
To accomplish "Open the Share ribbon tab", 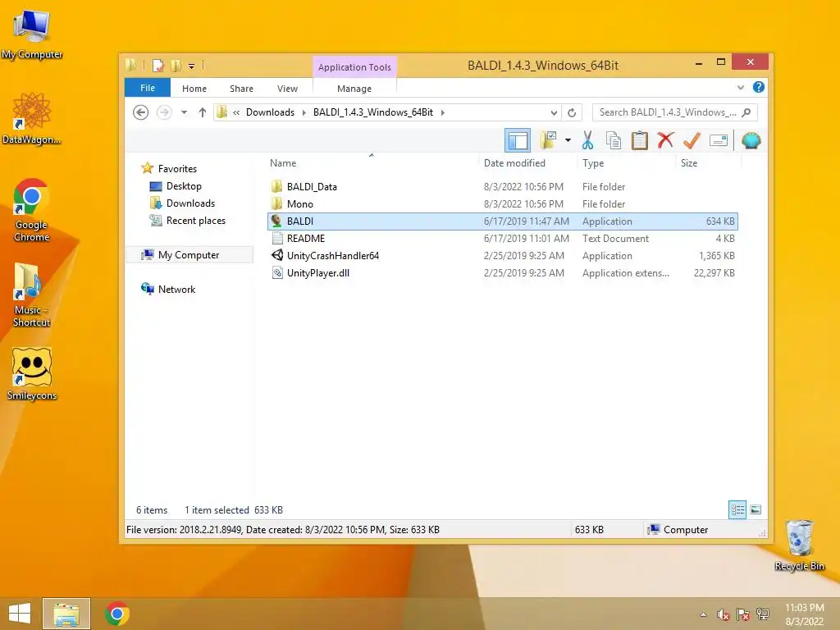I will click(x=241, y=89).
